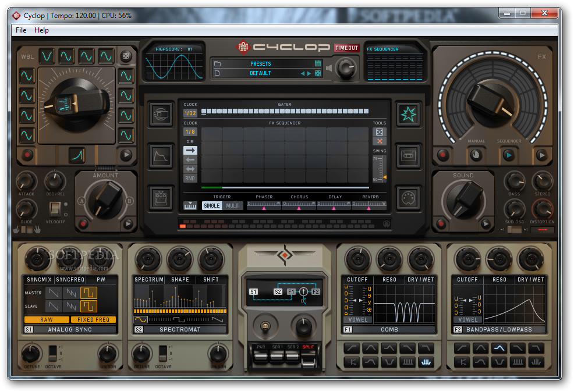Click the orange X clear tool

coord(380,141)
